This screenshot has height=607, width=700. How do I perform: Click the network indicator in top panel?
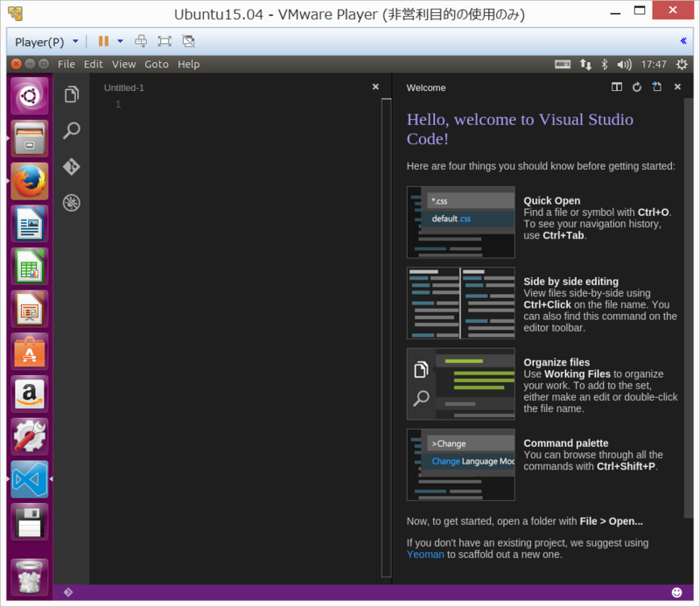tap(585, 64)
